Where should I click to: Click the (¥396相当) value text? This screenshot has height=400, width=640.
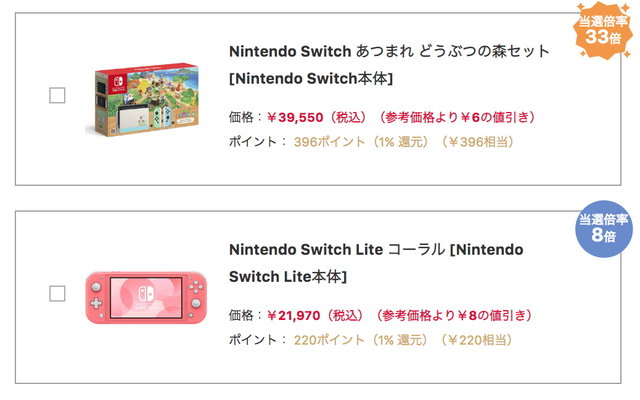[477, 142]
